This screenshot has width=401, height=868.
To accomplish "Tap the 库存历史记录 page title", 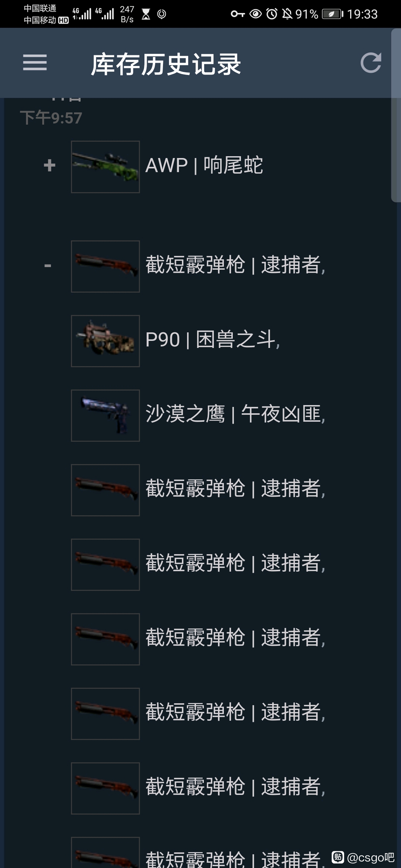I will click(166, 64).
